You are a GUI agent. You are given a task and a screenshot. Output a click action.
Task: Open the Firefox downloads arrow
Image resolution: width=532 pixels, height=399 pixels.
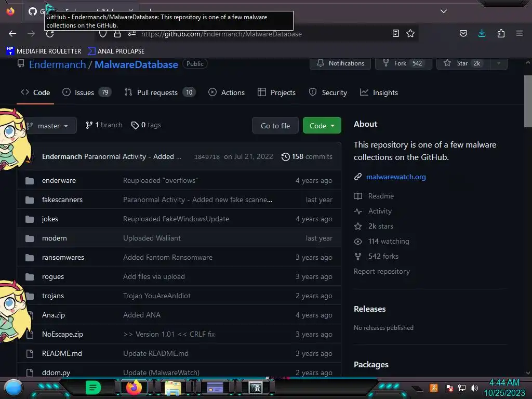[x=482, y=33]
